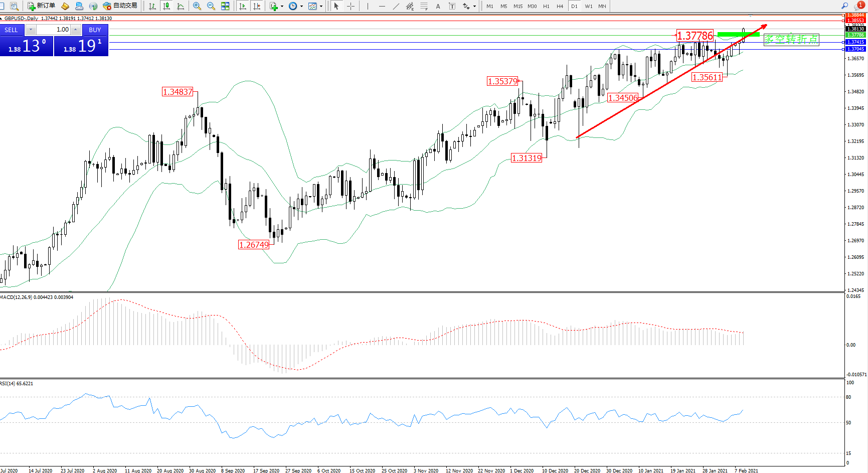Select the Fibonacci retracement tool
The width and height of the screenshot is (868, 473).
coord(424,6)
